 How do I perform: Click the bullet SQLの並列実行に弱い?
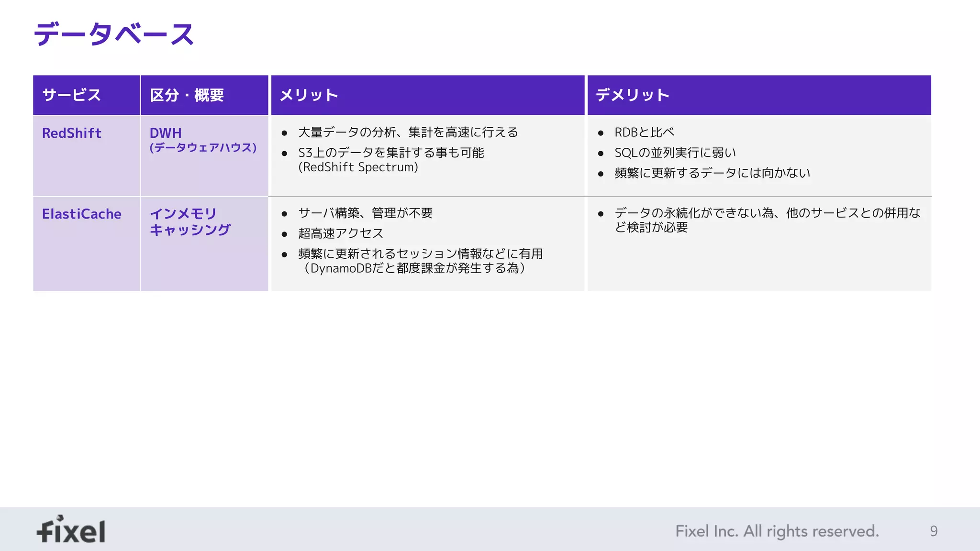(675, 153)
